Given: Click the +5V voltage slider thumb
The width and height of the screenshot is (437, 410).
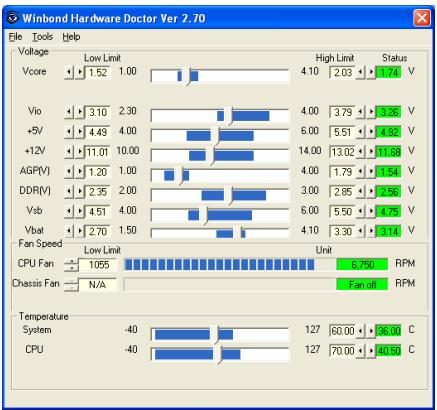Looking at the screenshot, I should pyautogui.click(x=215, y=136).
